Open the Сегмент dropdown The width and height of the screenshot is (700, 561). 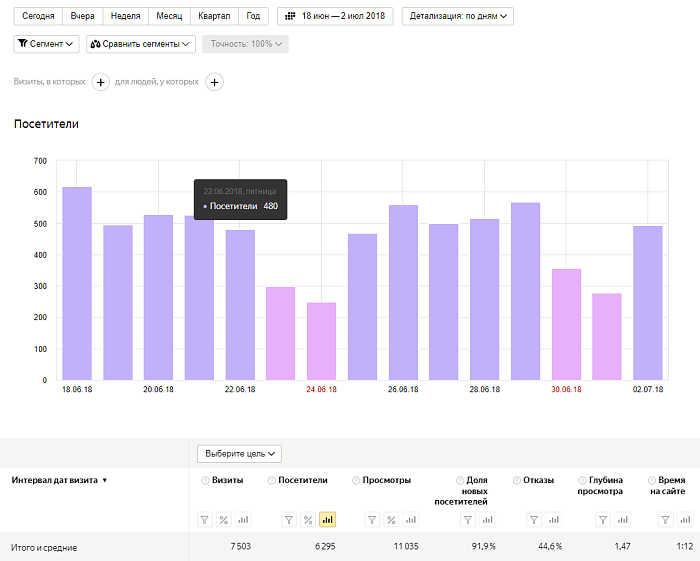(x=46, y=44)
